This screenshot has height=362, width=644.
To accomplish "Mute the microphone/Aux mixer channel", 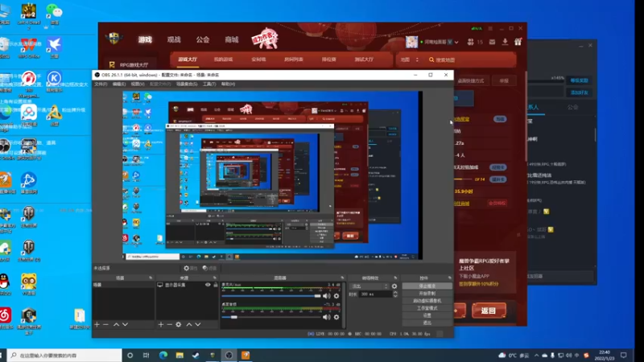I will coord(327,295).
